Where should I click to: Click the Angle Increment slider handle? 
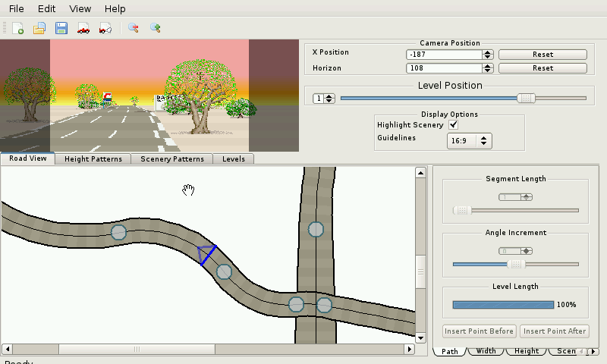coord(516,264)
